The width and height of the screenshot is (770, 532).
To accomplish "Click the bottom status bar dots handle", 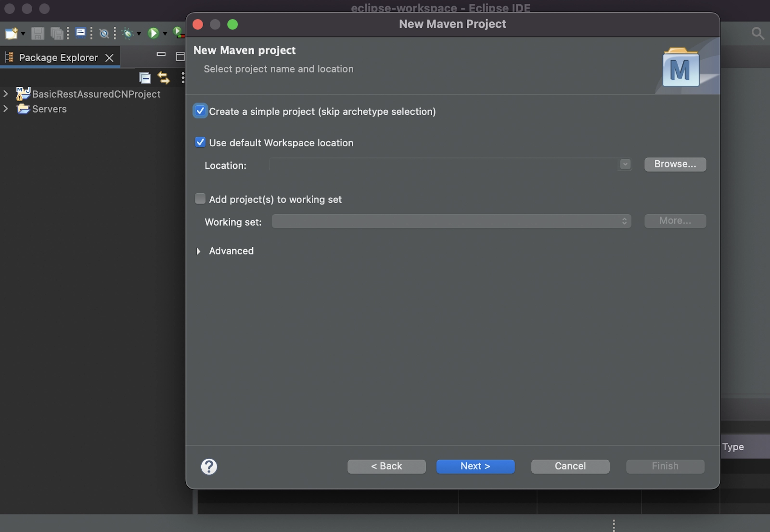I will (614, 525).
